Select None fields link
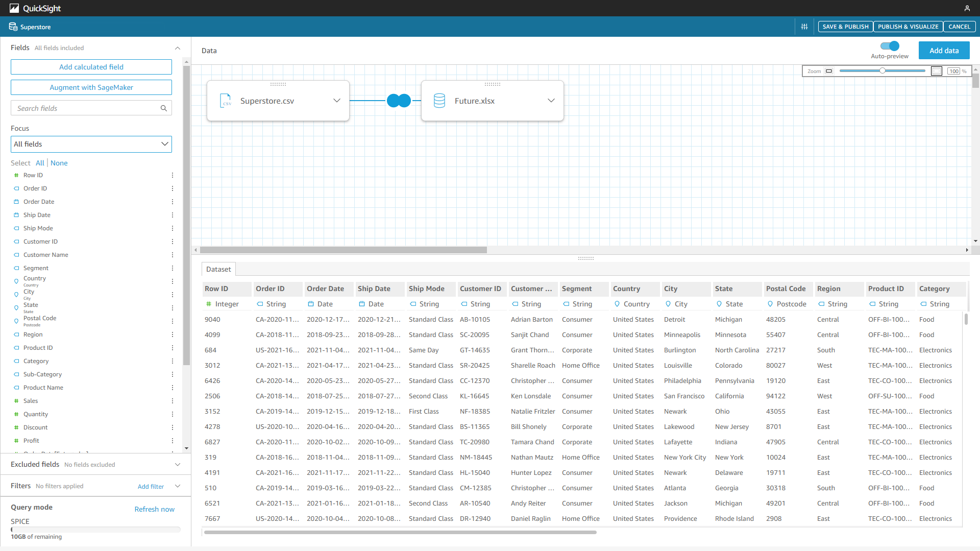The height and width of the screenshot is (551, 980). (59, 163)
